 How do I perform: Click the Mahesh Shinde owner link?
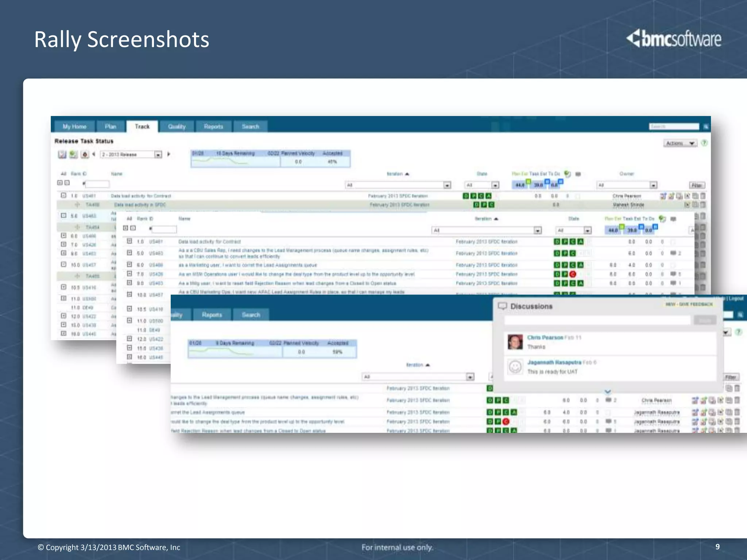click(x=628, y=205)
